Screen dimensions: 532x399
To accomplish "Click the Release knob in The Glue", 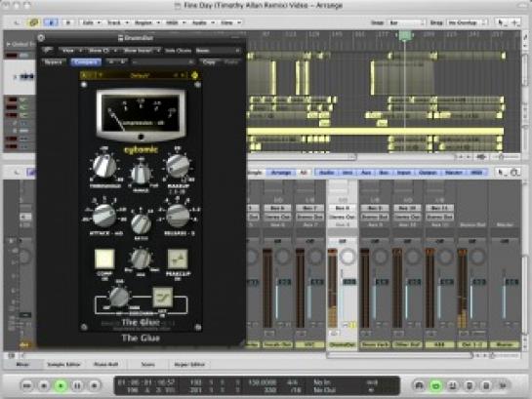I will coord(178,216).
